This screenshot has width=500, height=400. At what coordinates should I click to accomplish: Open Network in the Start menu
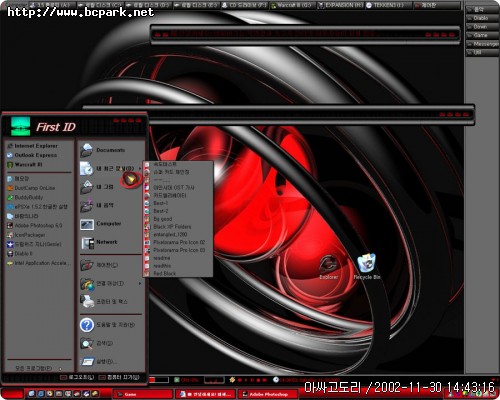tap(99, 242)
